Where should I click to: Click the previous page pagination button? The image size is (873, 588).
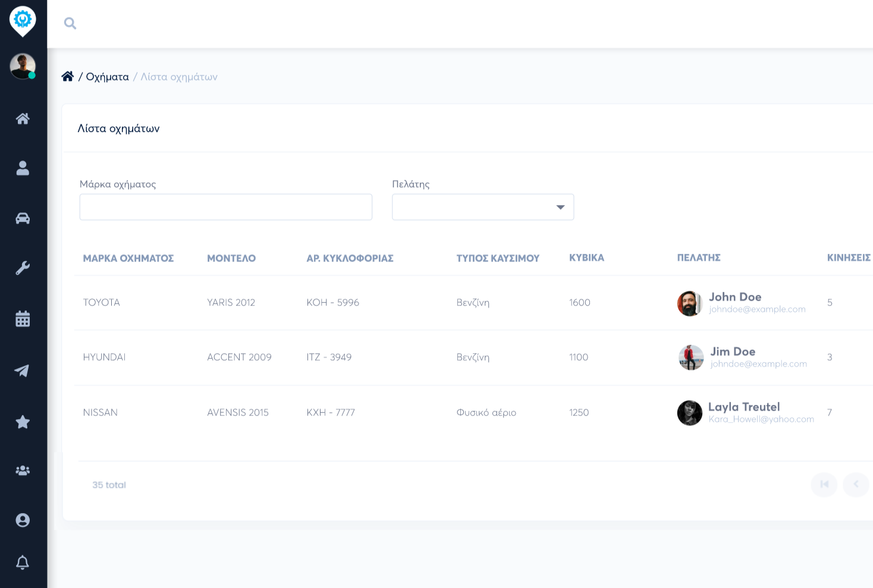856,485
